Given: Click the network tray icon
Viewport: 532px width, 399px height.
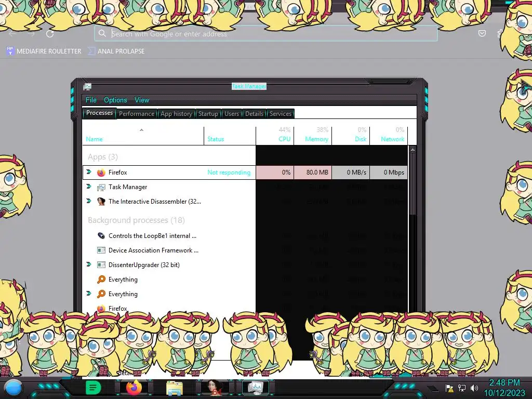Looking at the screenshot, I should tap(462, 388).
